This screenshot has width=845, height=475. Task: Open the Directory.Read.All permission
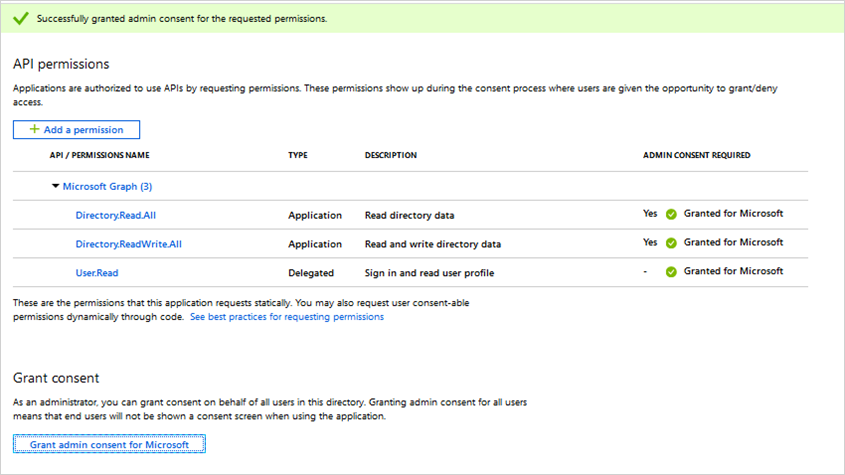point(115,215)
